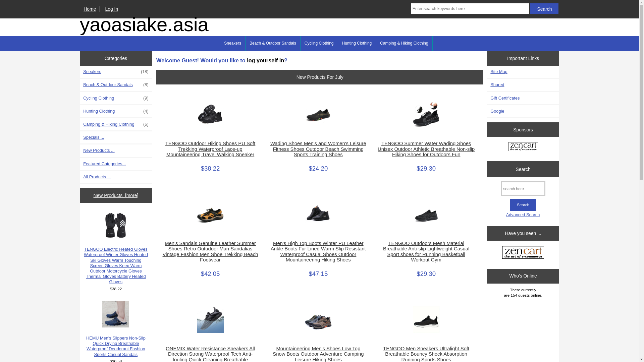Open Wading Shoes product image
Image resolution: width=644 pixels, height=362 pixels.
(318, 114)
